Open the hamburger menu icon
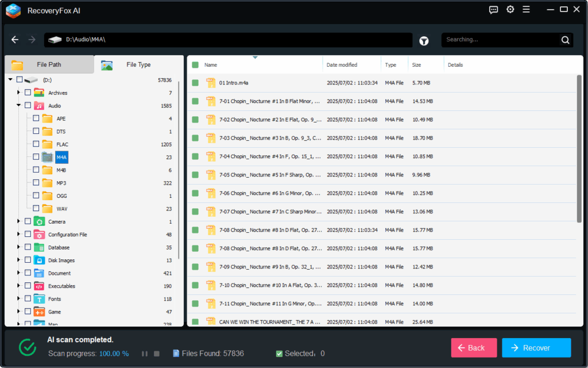 point(526,9)
